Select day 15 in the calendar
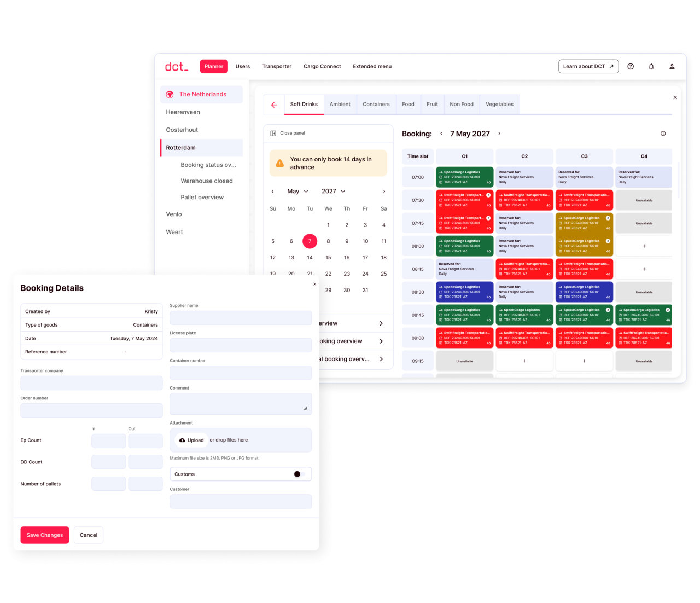The width and height of the screenshot is (700, 603). coord(328,258)
